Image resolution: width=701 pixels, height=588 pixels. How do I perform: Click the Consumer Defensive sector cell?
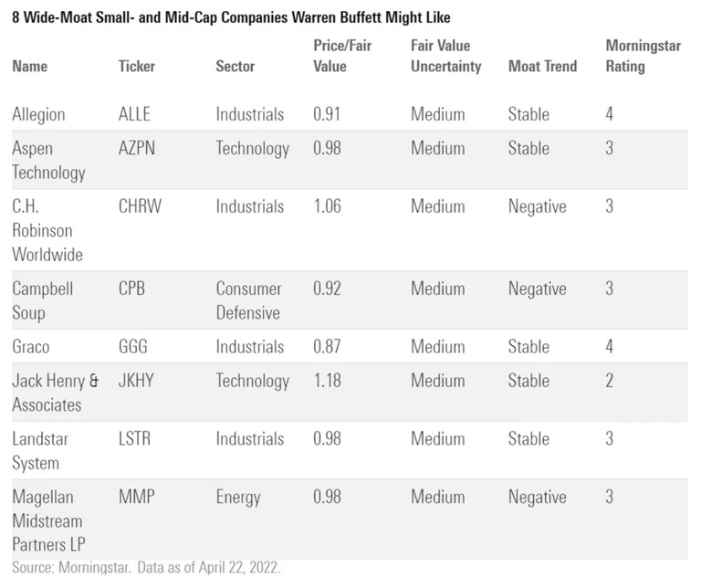click(x=249, y=300)
